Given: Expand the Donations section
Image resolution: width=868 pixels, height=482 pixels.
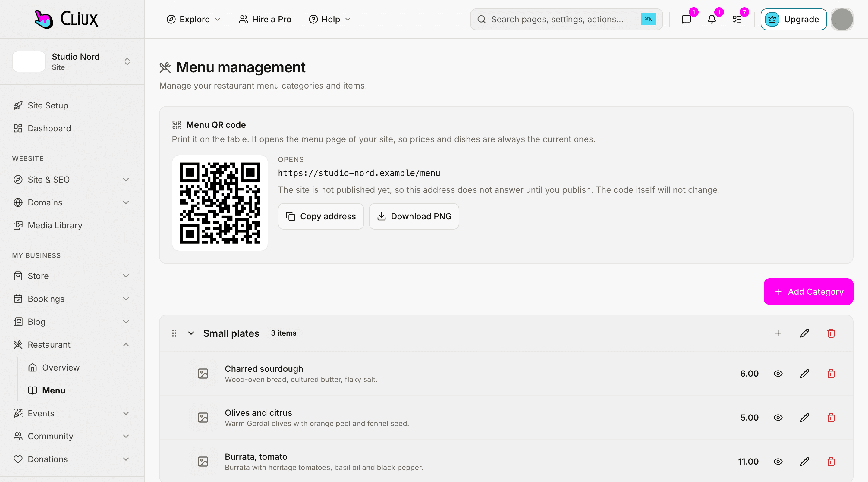Looking at the screenshot, I should [x=72, y=459].
